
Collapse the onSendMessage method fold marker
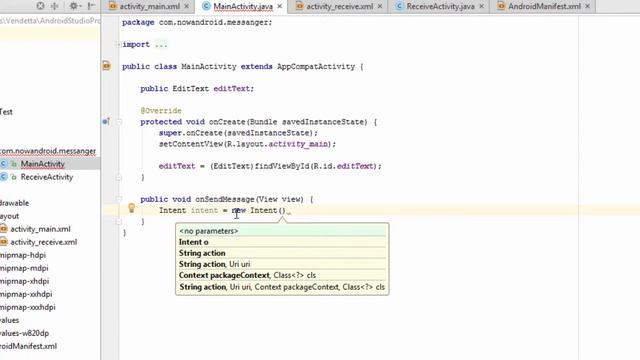coord(119,199)
